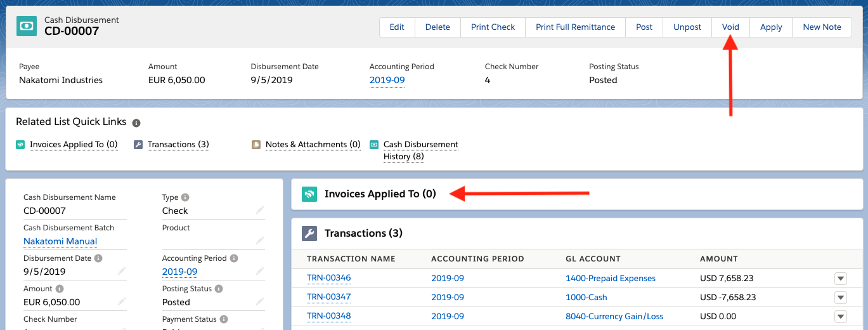Edit the Disbursement Date via pencil icon
Viewport: 868px width, 330px height.
(x=122, y=271)
